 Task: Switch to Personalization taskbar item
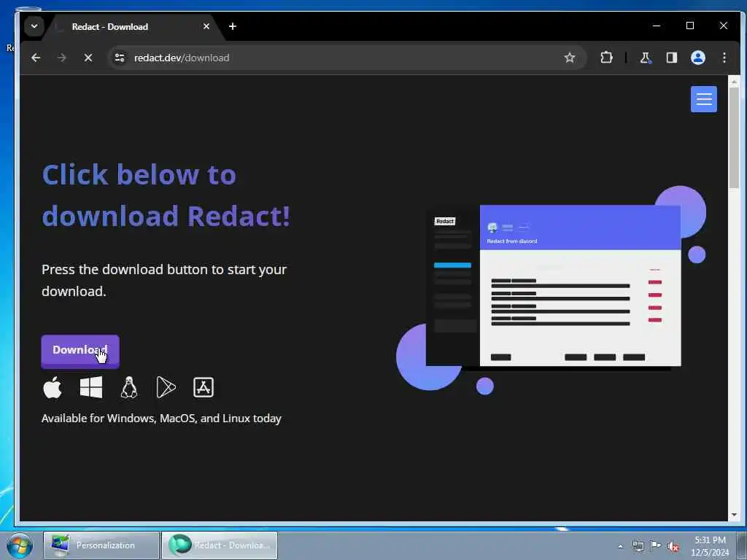point(101,545)
